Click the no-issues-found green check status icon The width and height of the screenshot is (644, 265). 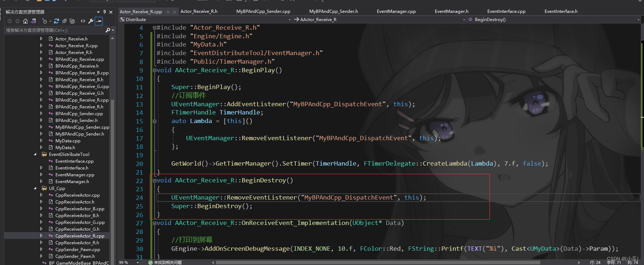point(151,262)
